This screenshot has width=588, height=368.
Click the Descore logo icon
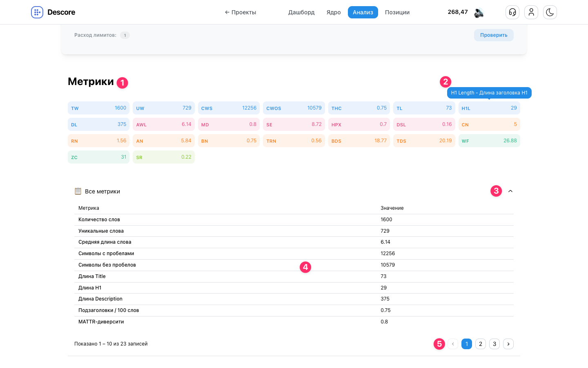click(37, 12)
